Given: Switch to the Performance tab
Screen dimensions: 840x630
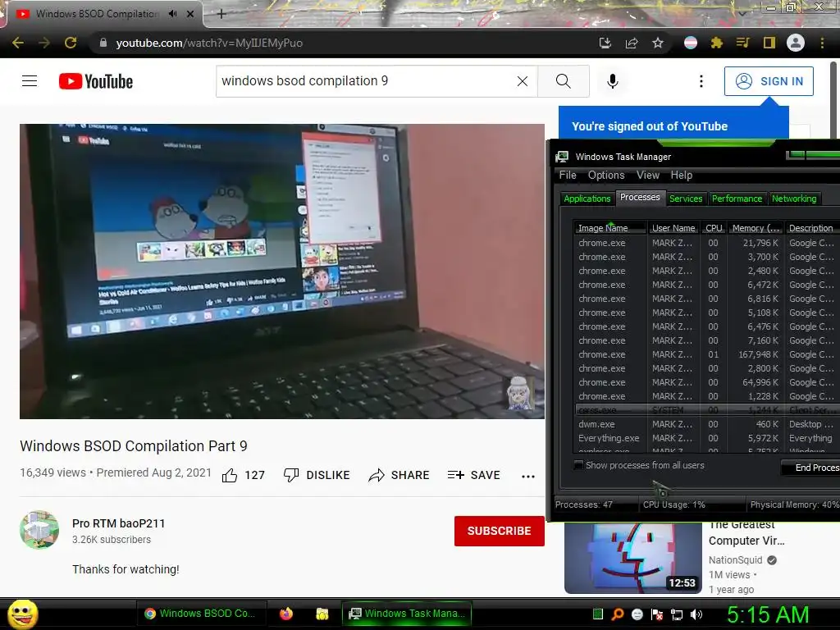Looking at the screenshot, I should coord(737,199).
